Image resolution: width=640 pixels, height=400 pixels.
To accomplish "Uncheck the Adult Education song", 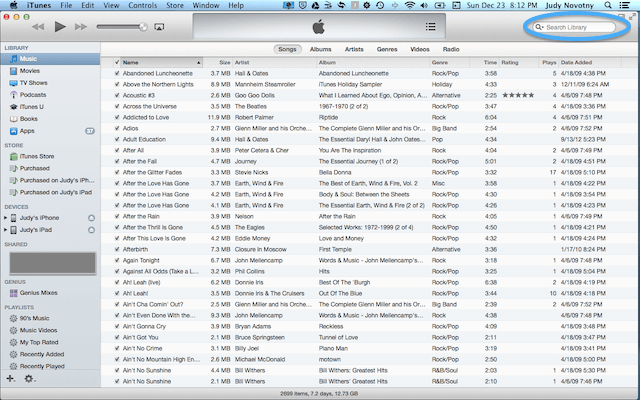I will click(x=117, y=140).
